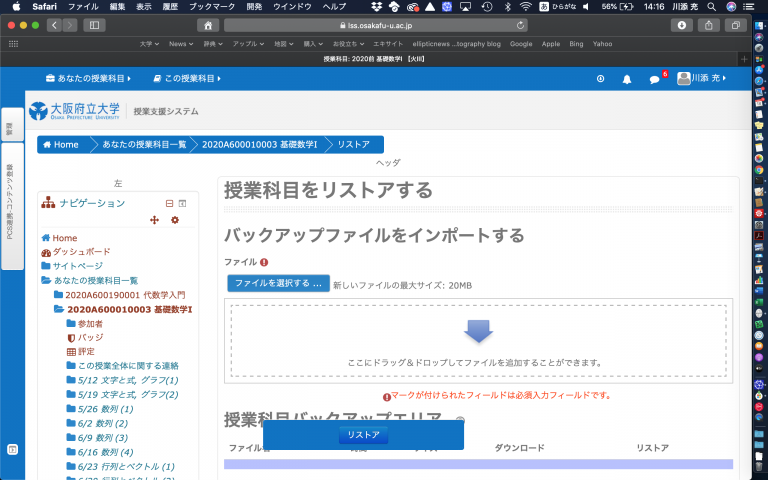Viewport: 768px width, 480px height.
Task: Toggle the Safari sidebar button
Action: pyautogui.click(x=95, y=25)
